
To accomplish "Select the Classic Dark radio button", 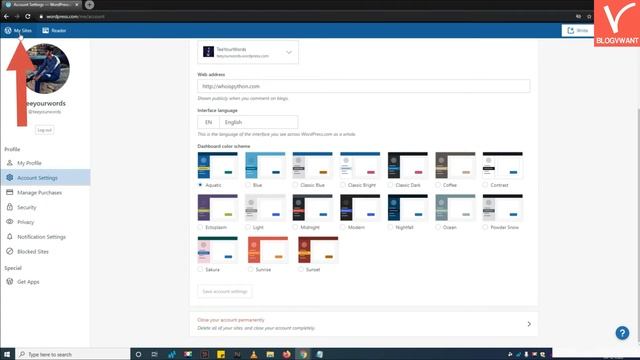I will [390, 185].
